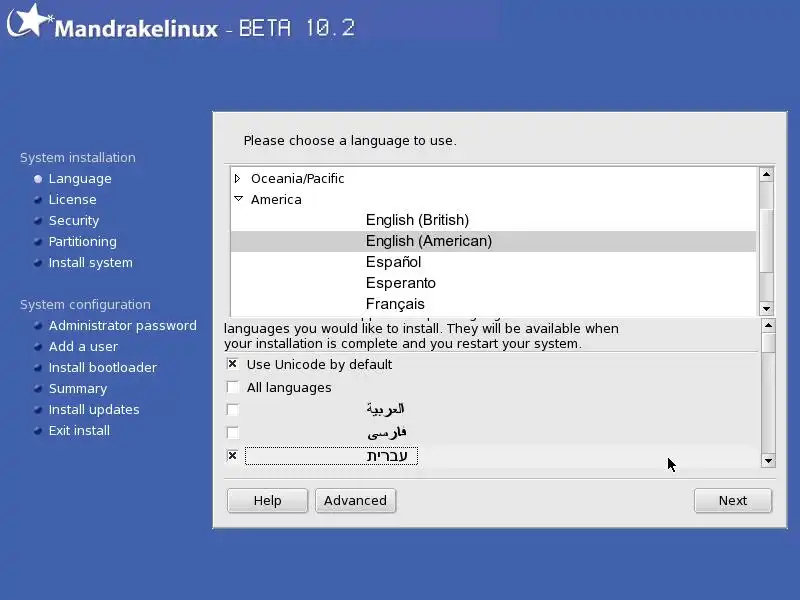Viewport: 800px width, 600px height.
Task: Click the Add a user step bullet
Action: pos(38,347)
